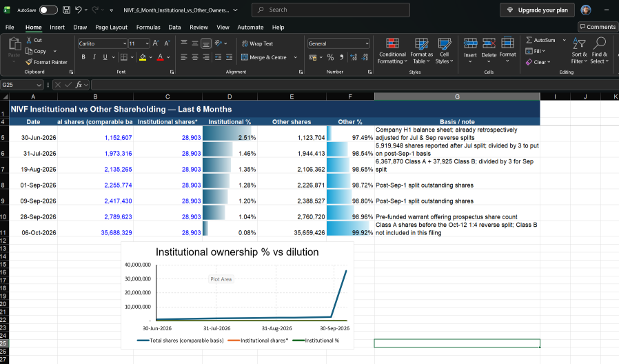This screenshot has width=619, height=364.
Task: Click the yellow fill colour button
Action: [x=143, y=57]
